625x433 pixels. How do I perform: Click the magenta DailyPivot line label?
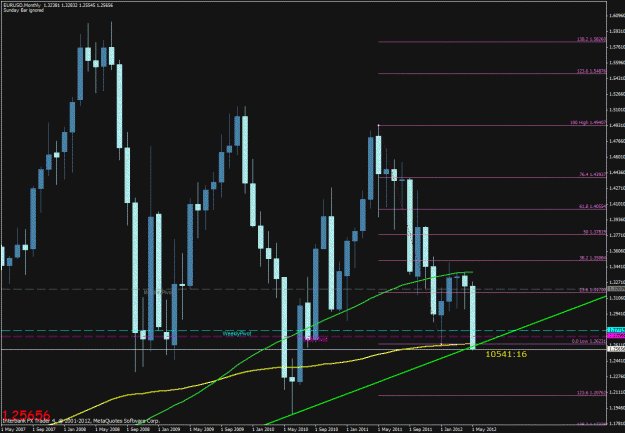coord(315,339)
